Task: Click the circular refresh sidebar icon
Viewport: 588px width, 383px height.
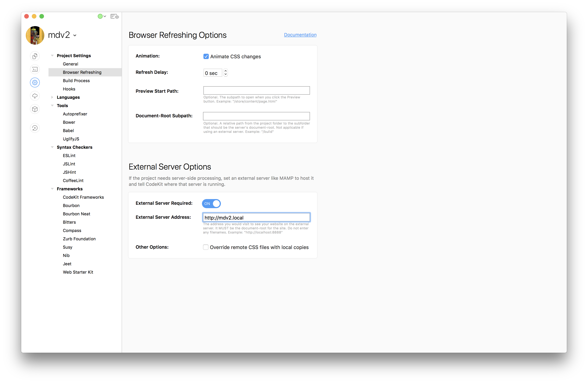Action: 35,128
